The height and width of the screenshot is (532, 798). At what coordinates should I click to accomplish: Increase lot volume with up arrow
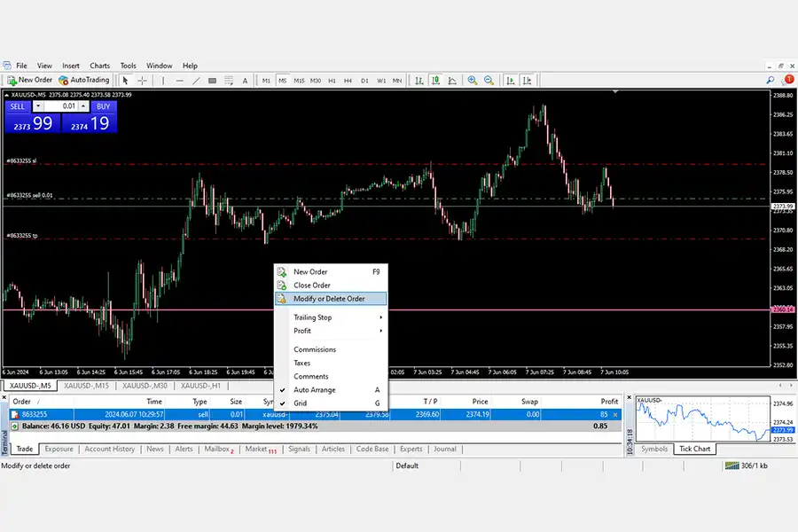pos(83,106)
